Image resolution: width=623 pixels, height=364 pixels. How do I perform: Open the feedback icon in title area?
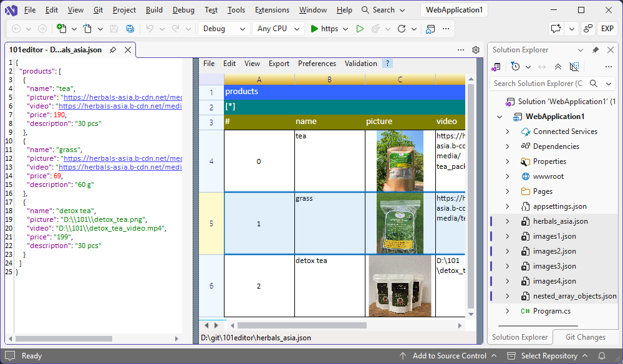coord(556,29)
